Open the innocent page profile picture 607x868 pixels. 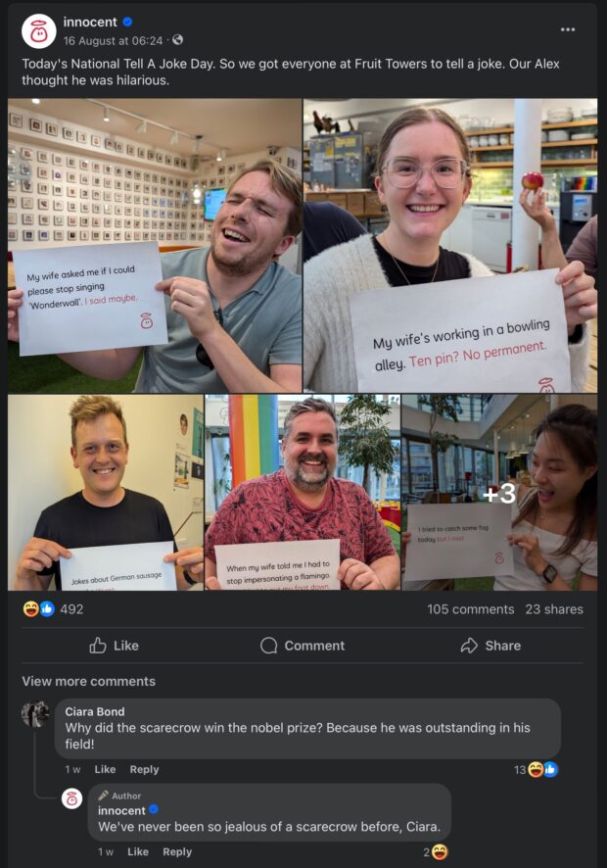(39, 31)
